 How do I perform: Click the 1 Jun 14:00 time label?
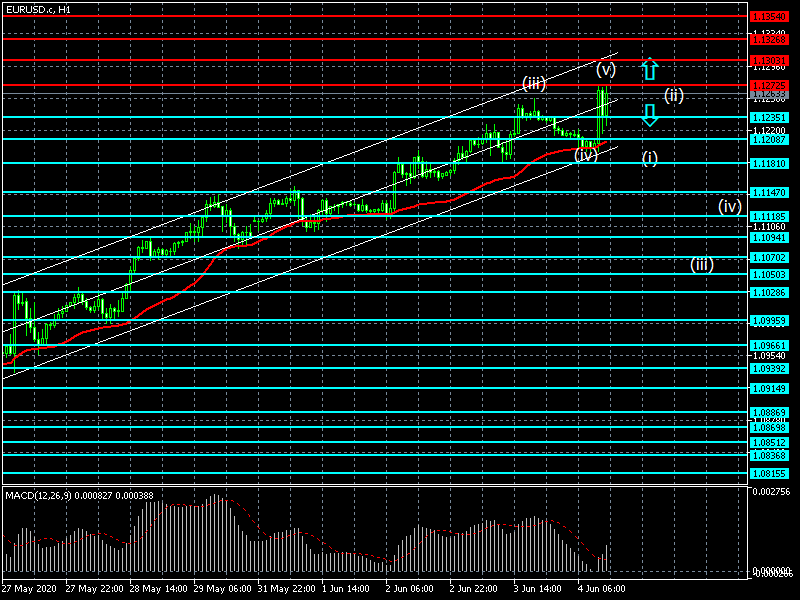click(346, 589)
